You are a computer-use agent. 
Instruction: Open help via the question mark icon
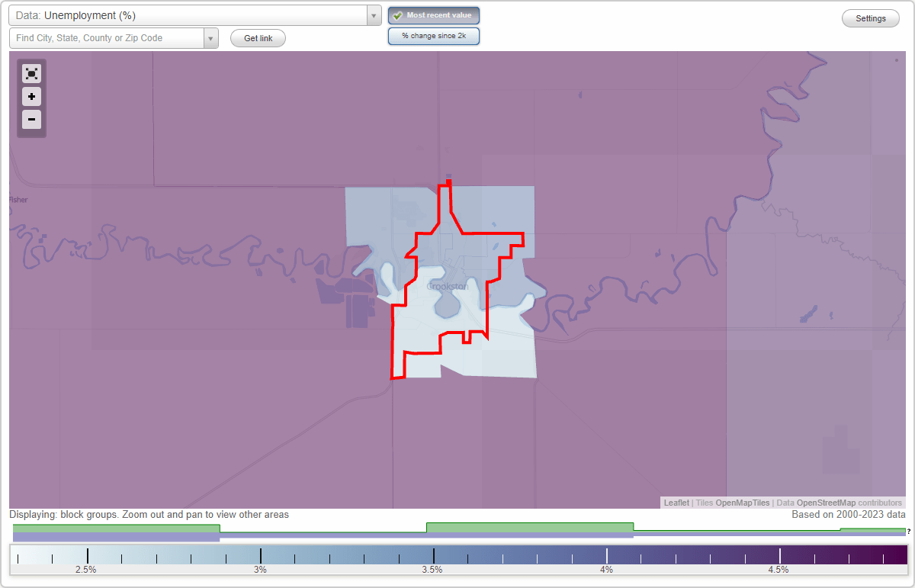[910, 532]
